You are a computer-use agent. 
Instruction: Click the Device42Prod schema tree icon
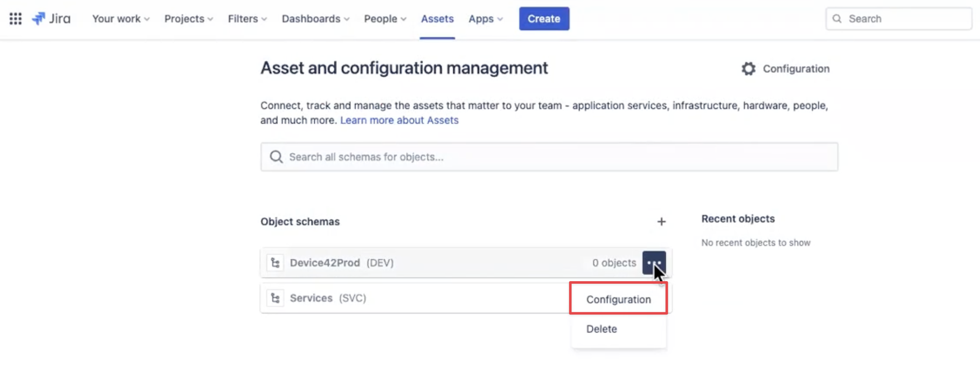click(276, 263)
